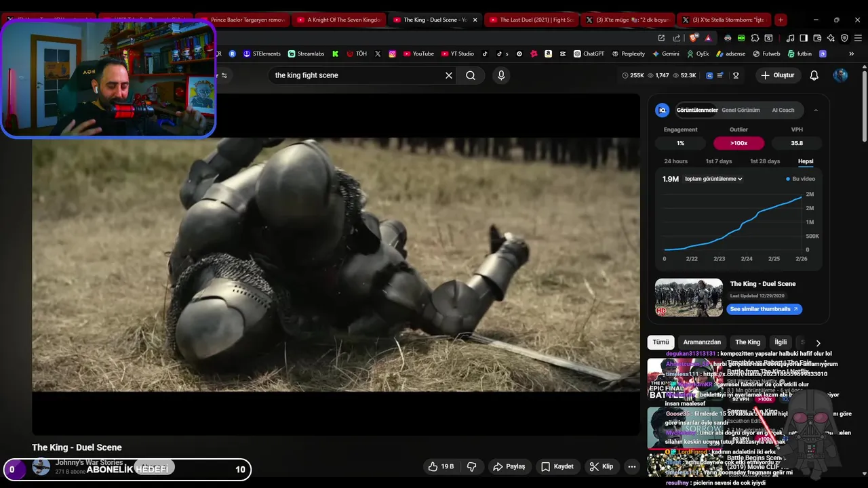Select 1st 28 days range
This screenshot has width=868, height=488.
point(765,161)
